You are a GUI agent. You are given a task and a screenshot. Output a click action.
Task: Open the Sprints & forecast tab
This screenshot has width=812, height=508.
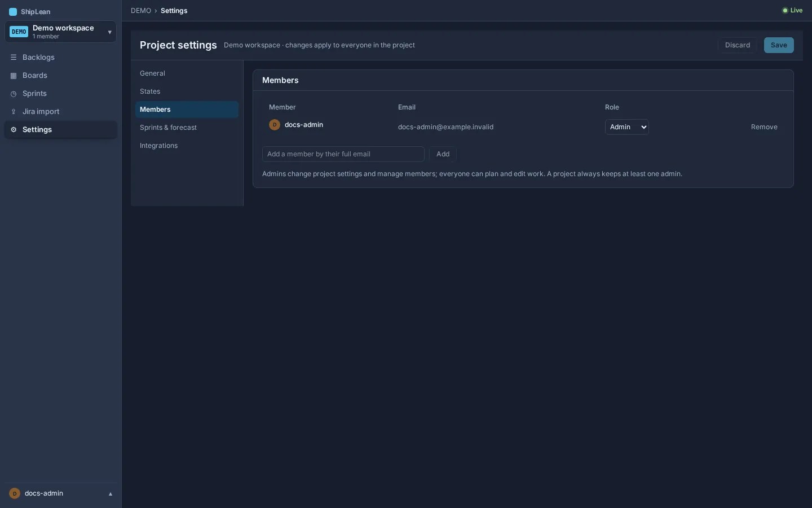(187, 128)
